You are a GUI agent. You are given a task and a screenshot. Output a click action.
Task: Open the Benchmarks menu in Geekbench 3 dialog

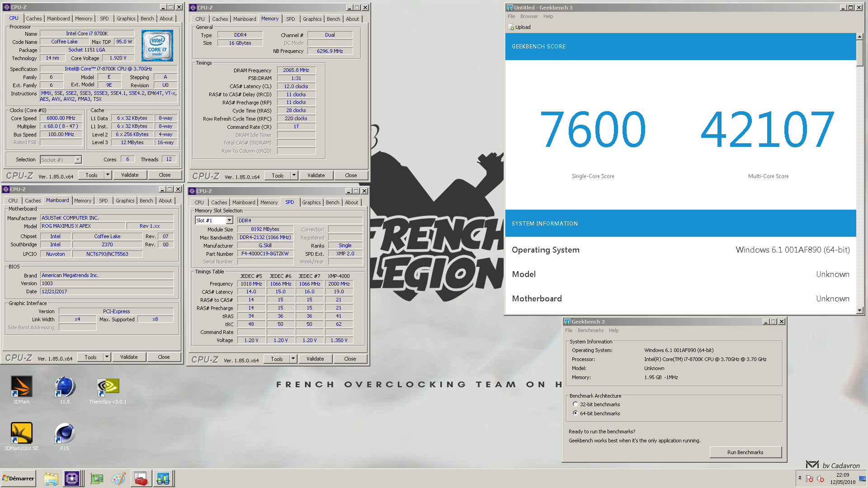[x=590, y=330]
